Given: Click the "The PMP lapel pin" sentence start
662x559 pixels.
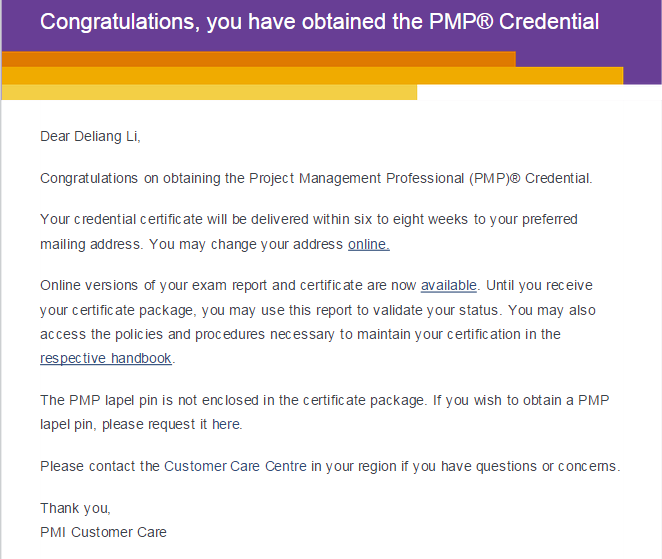Looking at the screenshot, I should pos(106,400).
